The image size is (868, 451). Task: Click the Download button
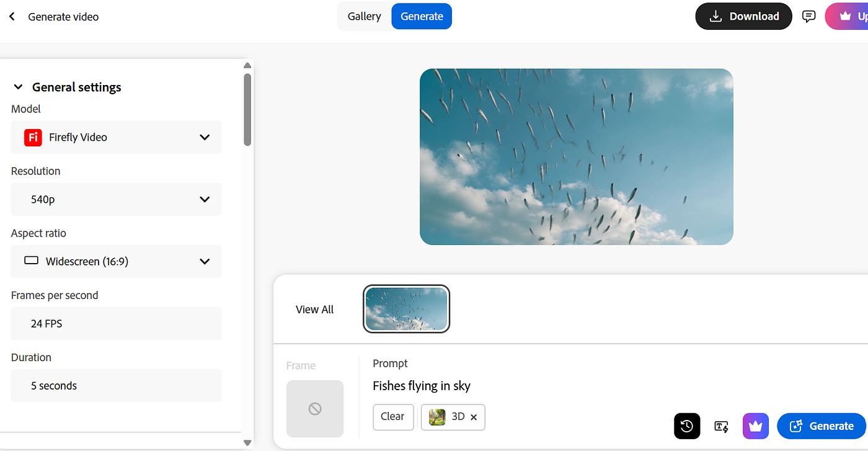pyautogui.click(x=743, y=17)
